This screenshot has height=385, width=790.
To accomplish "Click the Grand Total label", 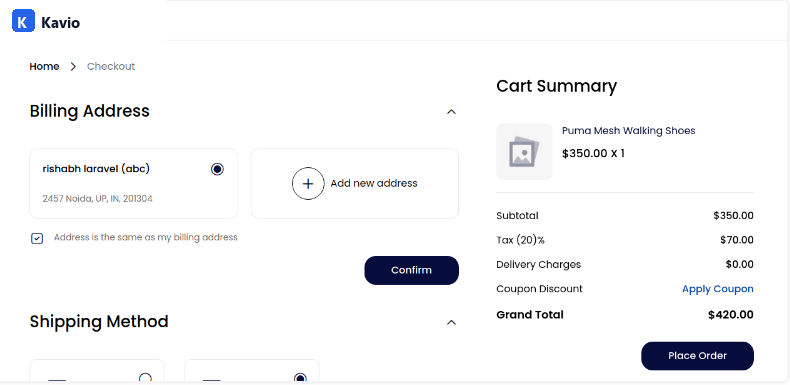I will coord(530,315).
